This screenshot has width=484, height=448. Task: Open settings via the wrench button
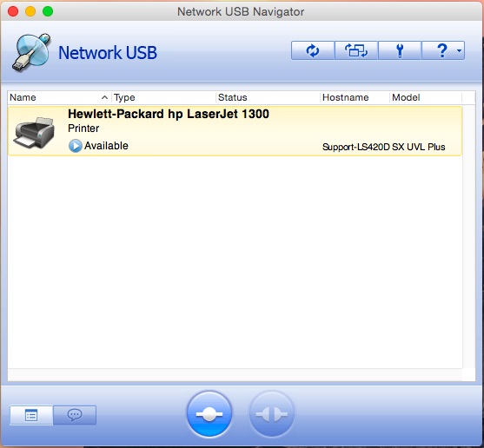coord(400,50)
